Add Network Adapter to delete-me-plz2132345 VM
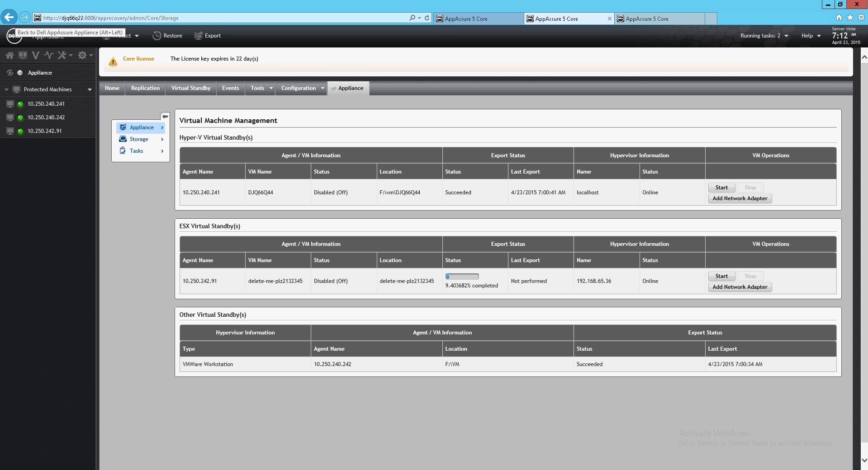868x470 pixels. pos(740,287)
